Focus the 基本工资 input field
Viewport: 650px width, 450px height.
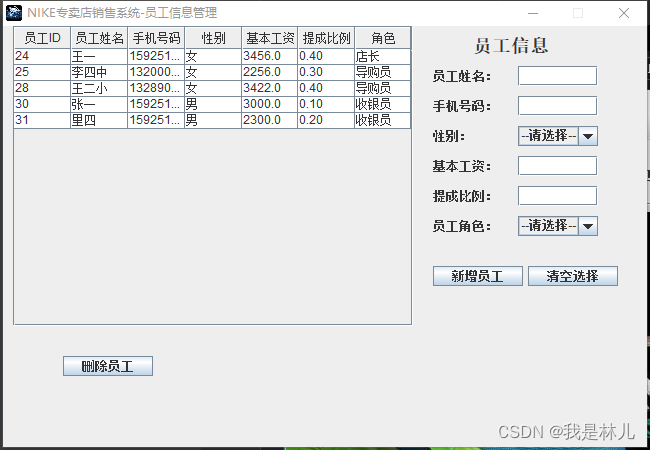click(x=557, y=166)
